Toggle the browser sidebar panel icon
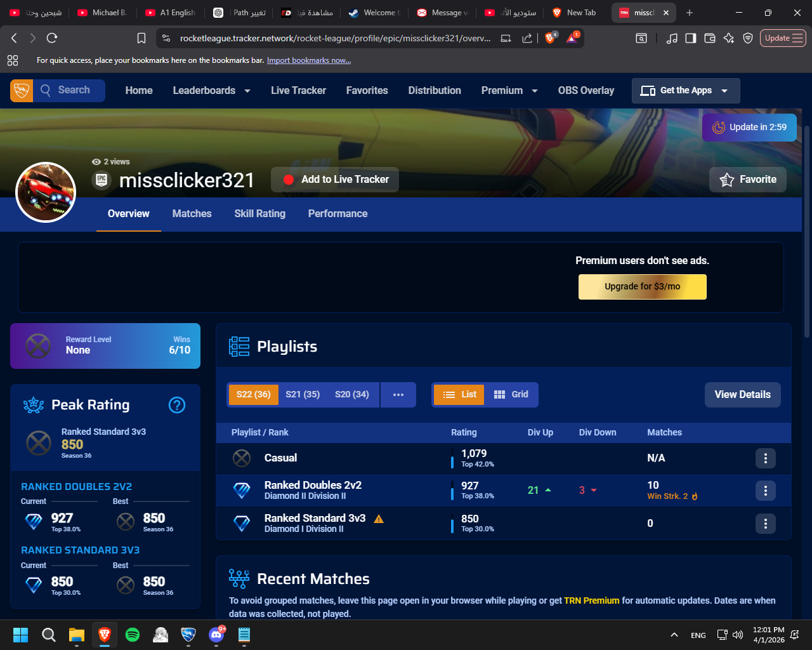The width and height of the screenshot is (812, 650). (691, 38)
